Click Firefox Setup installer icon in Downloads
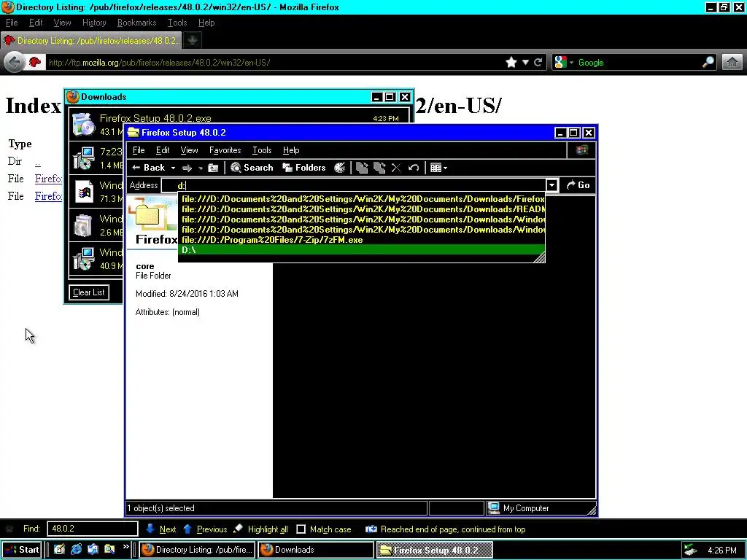 point(83,124)
